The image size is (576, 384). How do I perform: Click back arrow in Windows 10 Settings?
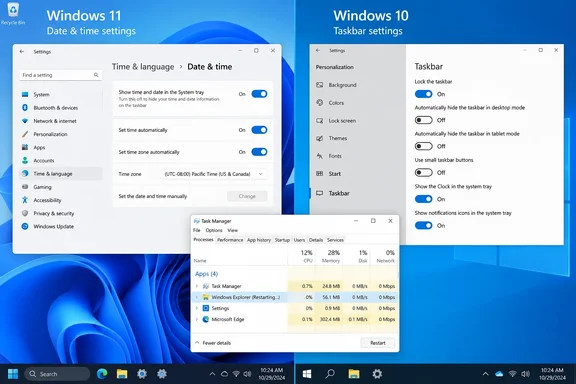pos(318,50)
